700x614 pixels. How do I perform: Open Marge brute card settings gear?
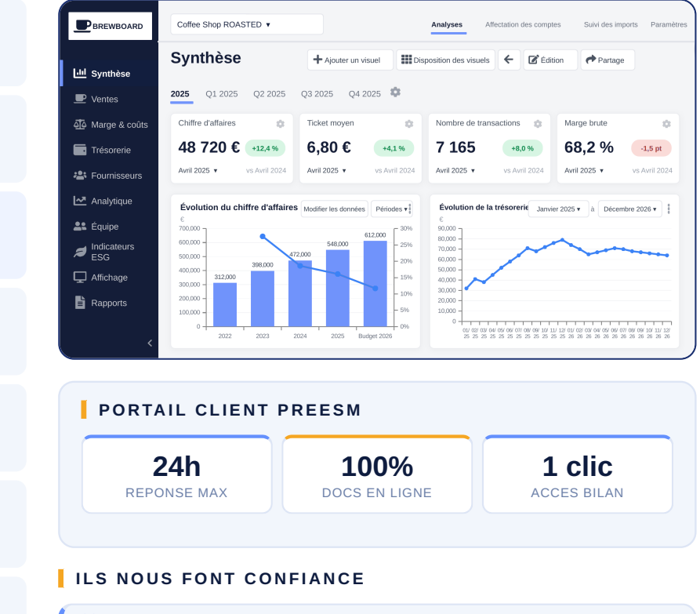(x=666, y=124)
